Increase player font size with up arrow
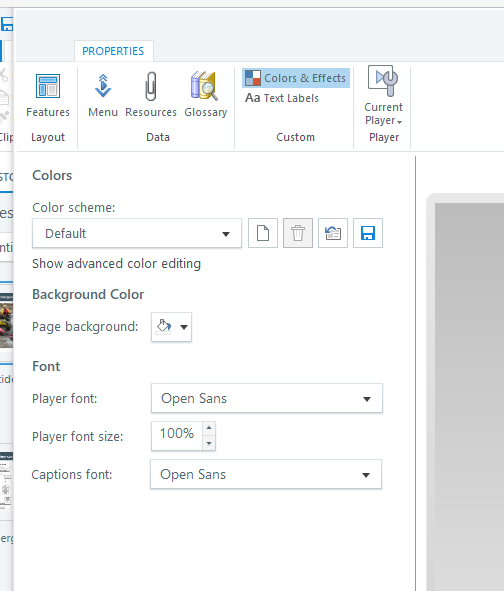Image resolution: width=504 pixels, height=591 pixels. point(209,429)
